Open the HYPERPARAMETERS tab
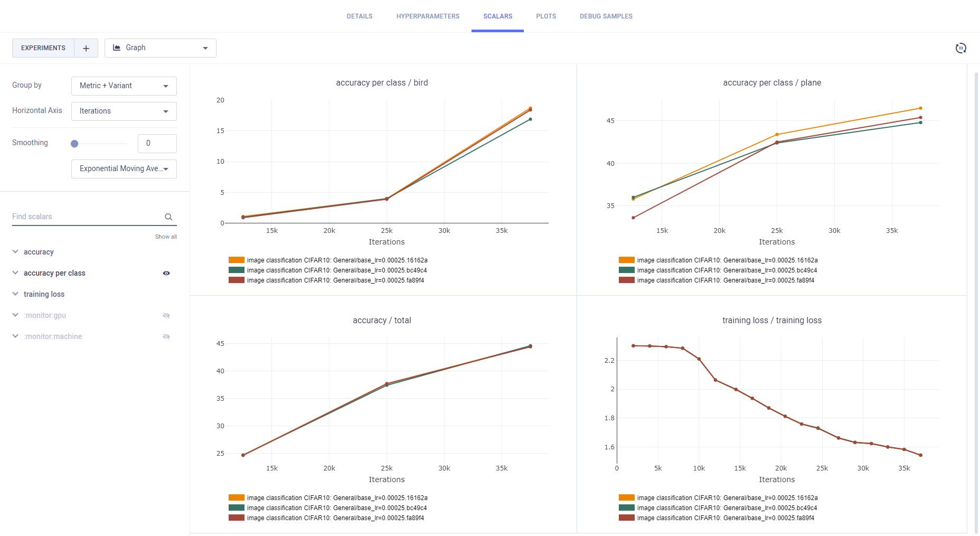 point(428,16)
